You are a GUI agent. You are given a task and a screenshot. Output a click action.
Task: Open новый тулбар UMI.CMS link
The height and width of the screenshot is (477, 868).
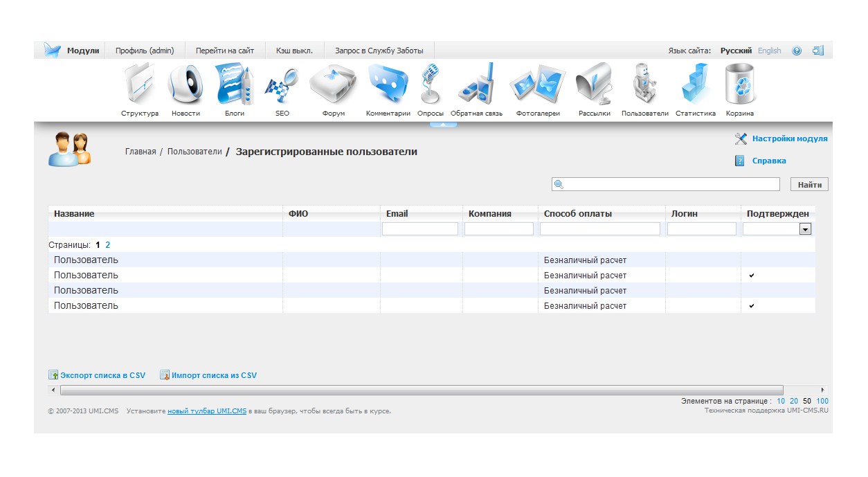pyautogui.click(x=207, y=411)
